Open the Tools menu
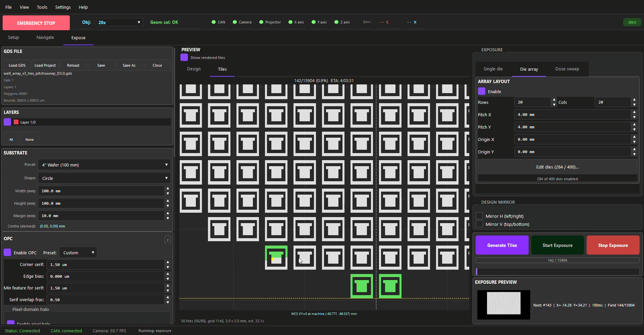Image resolution: width=644 pixels, height=335 pixels. pyautogui.click(x=42, y=7)
